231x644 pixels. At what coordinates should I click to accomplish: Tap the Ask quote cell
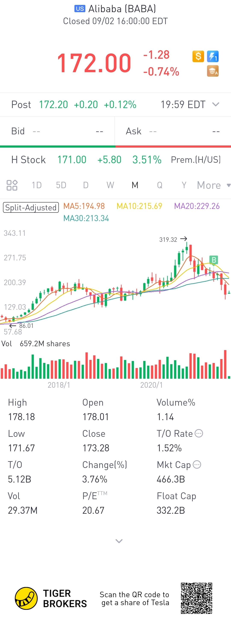pyautogui.click(x=173, y=131)
